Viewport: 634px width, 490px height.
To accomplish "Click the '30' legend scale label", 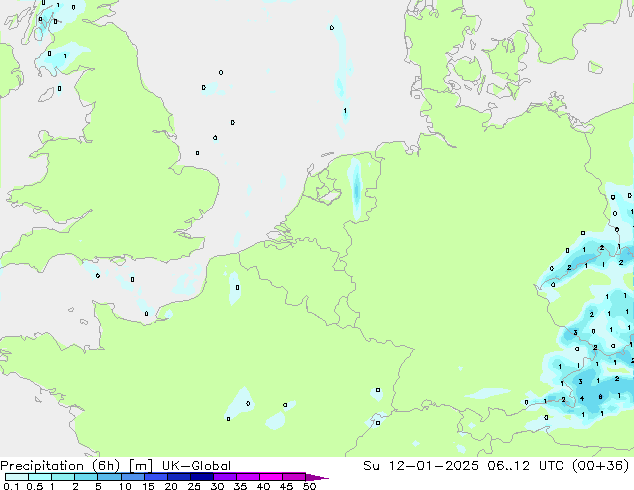I will click(217, 486).
